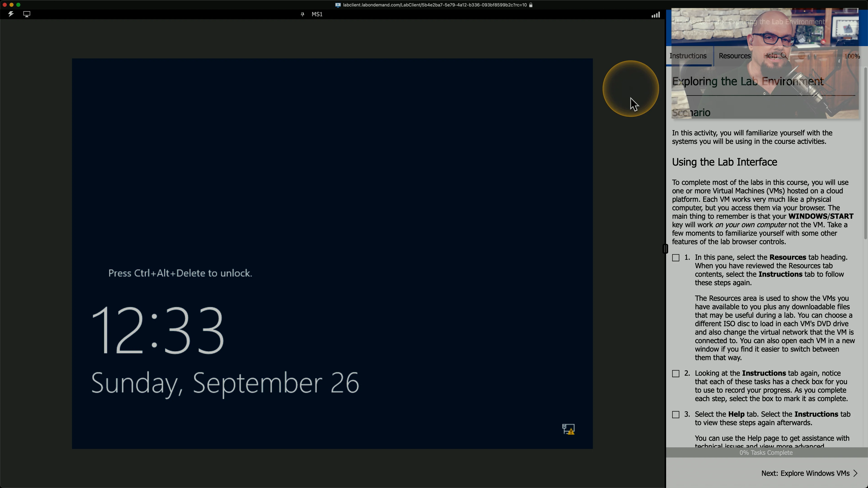The image size is (868, 488).
Task: Check step 1 Resources tab checkbox
Action: coord(676,258)
